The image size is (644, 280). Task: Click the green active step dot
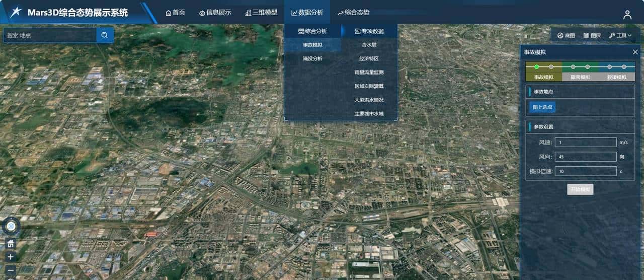point(537,66)
